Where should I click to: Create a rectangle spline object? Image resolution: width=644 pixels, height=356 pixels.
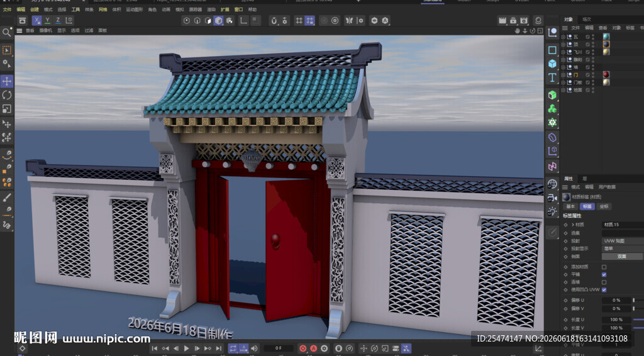(x=552, y=50)
